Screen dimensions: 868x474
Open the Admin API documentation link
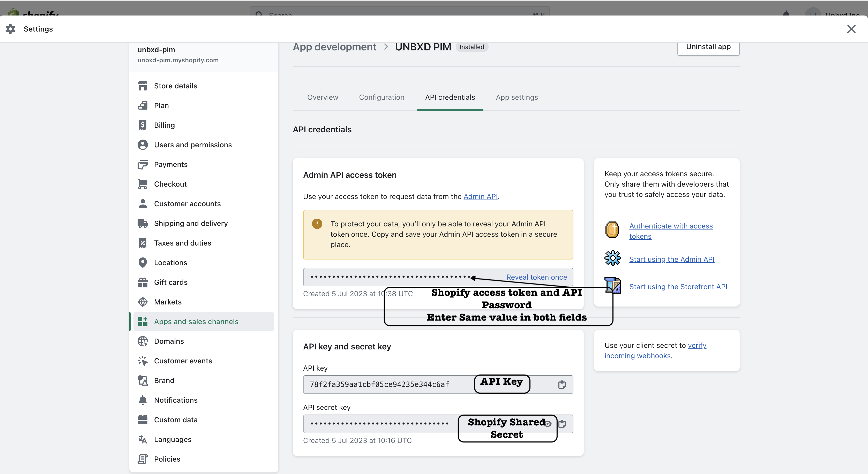coord(480,196)
